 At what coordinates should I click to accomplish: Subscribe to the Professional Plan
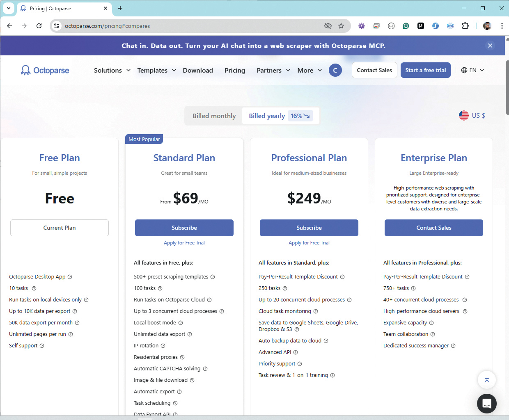tap(309, 228)
